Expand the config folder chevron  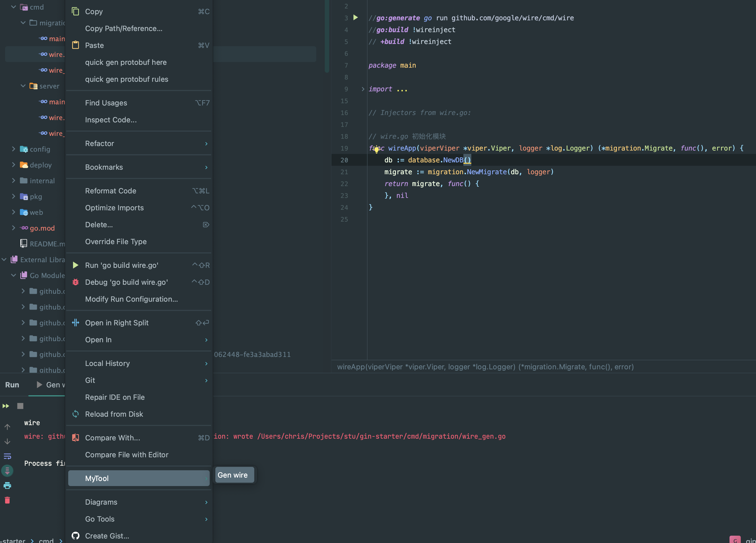[14, 149]
